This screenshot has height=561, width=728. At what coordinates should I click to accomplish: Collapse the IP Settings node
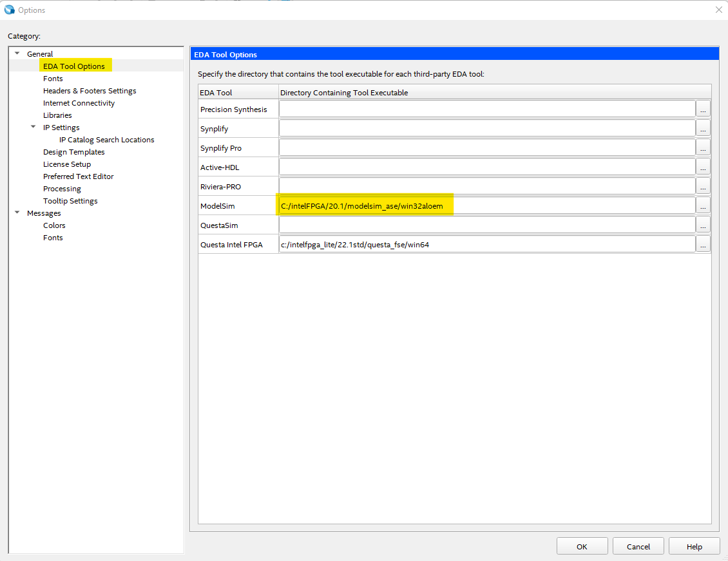tap(34, 127)
